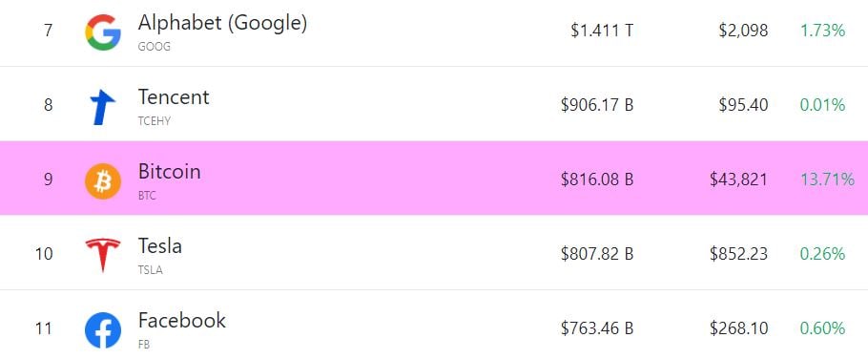The height and width of the screenshot is (359, 868).
Task: Click Alphabet's $1.411 T market cap
Action: tap(602, 31)
